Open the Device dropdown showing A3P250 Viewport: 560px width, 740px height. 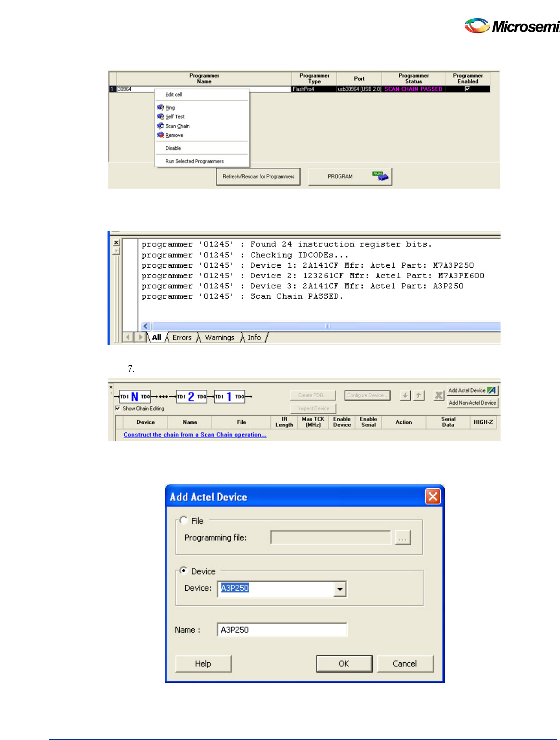(x=340, y=588)
